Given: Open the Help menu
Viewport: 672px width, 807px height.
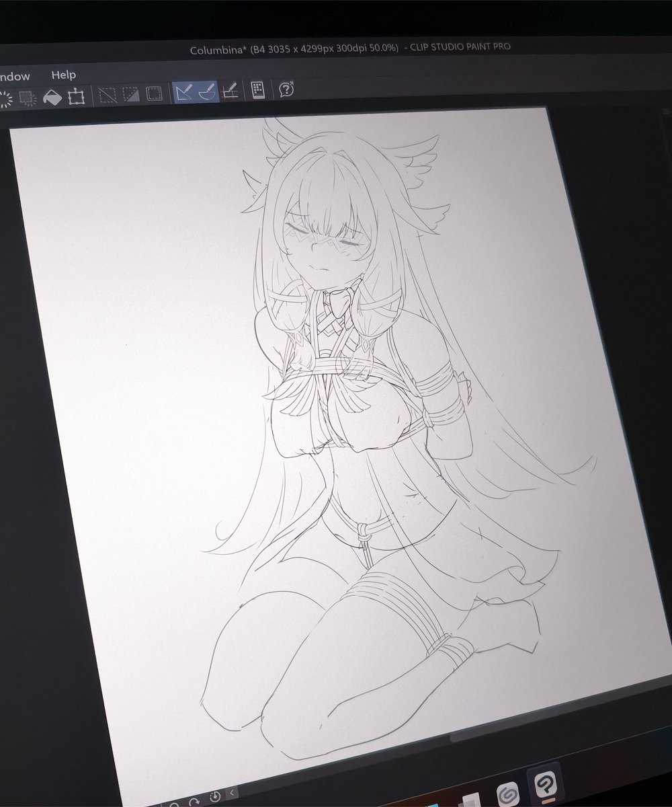Looking at the screenshot, I should click(63, 75).
